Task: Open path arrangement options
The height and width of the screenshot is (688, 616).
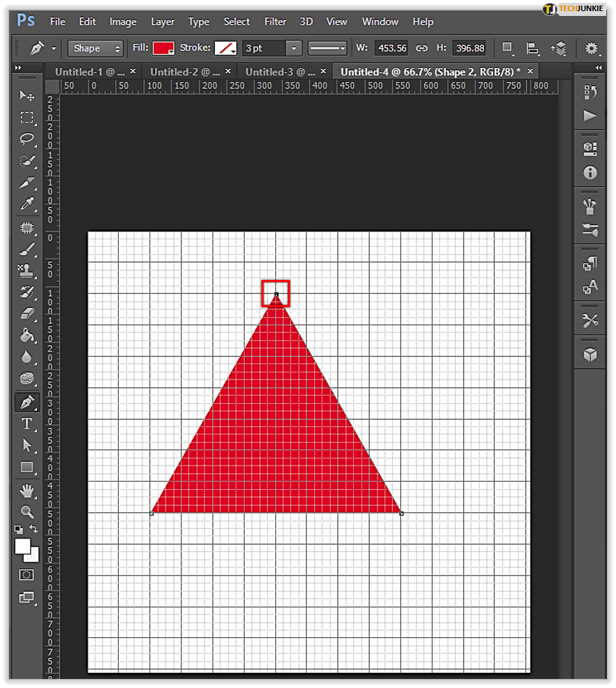Action: tap(558, 48)
